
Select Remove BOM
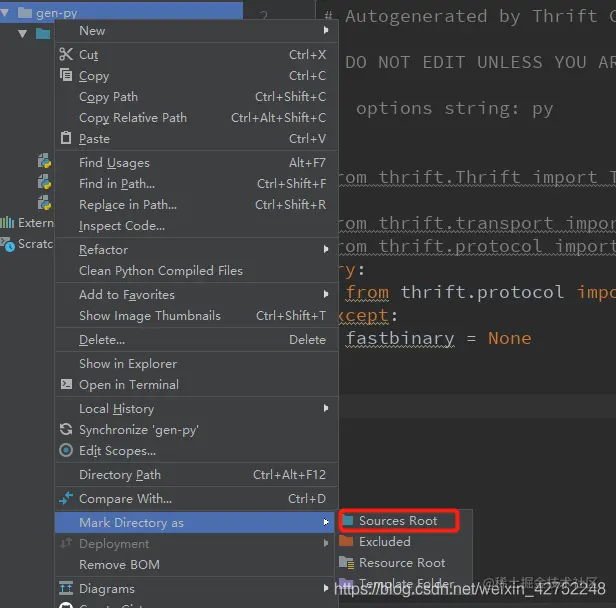pos(196,564)
